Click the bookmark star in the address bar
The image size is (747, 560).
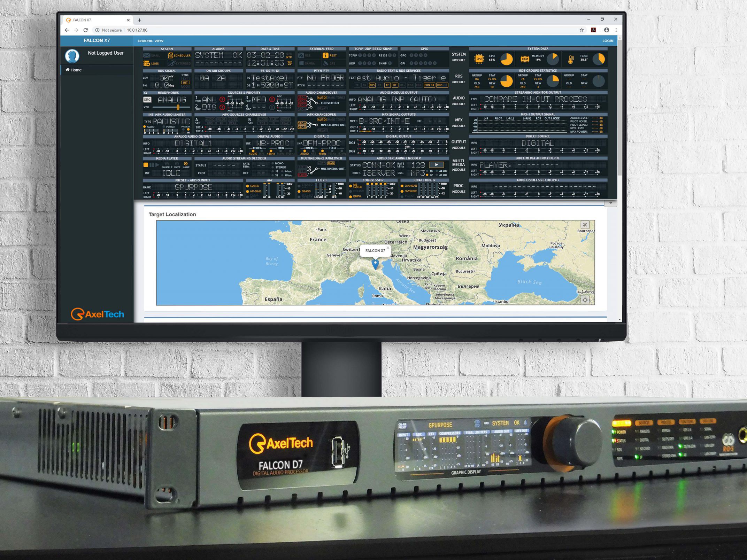[x=582, y=30]
